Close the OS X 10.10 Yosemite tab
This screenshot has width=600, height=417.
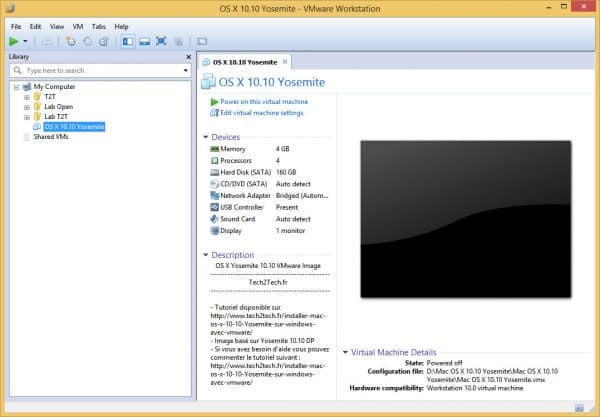(x=285, y=62)
